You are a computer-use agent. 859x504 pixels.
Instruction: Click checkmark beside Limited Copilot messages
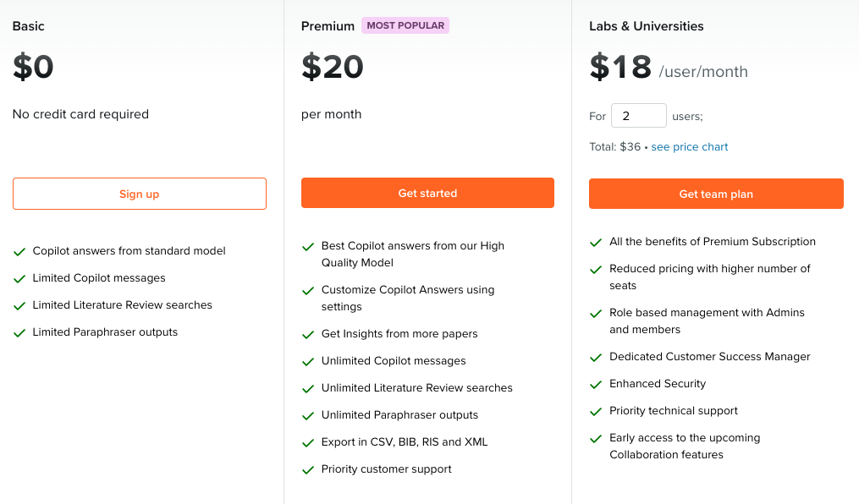[x=19, y=279]
